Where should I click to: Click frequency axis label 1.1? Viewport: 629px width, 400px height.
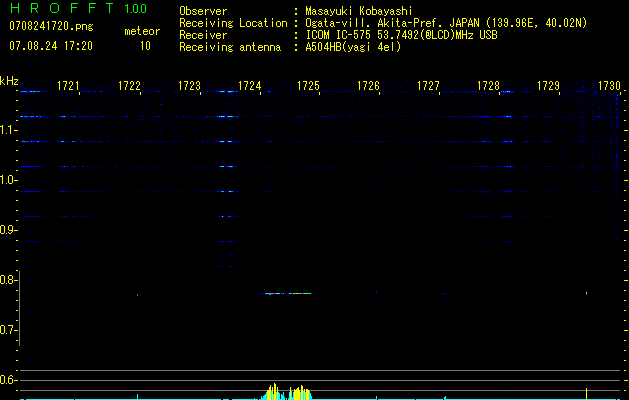(7, 130)
